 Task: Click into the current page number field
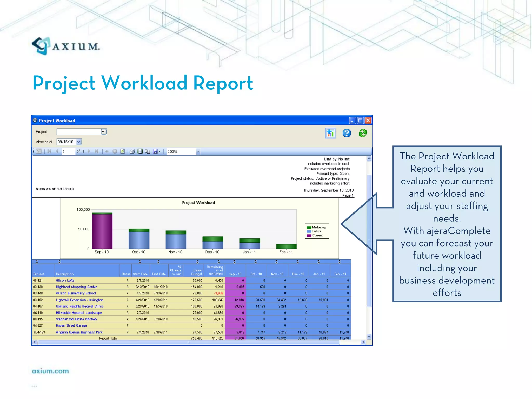click(68, 151)
